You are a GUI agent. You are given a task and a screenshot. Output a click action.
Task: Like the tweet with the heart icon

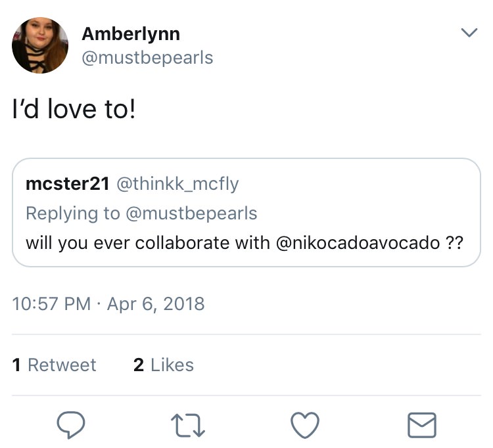click(304, 425)
